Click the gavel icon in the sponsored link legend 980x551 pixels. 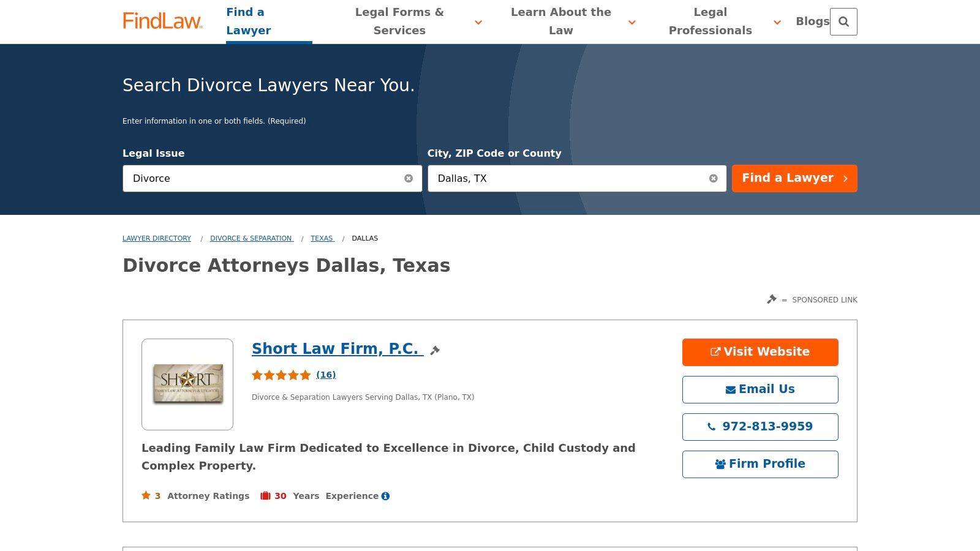tap(772, 299)
